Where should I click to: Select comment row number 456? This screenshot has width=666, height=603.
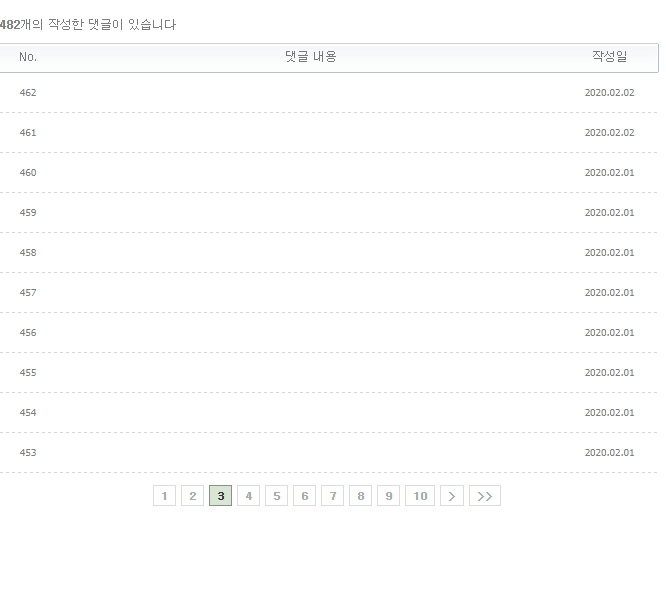329,332
